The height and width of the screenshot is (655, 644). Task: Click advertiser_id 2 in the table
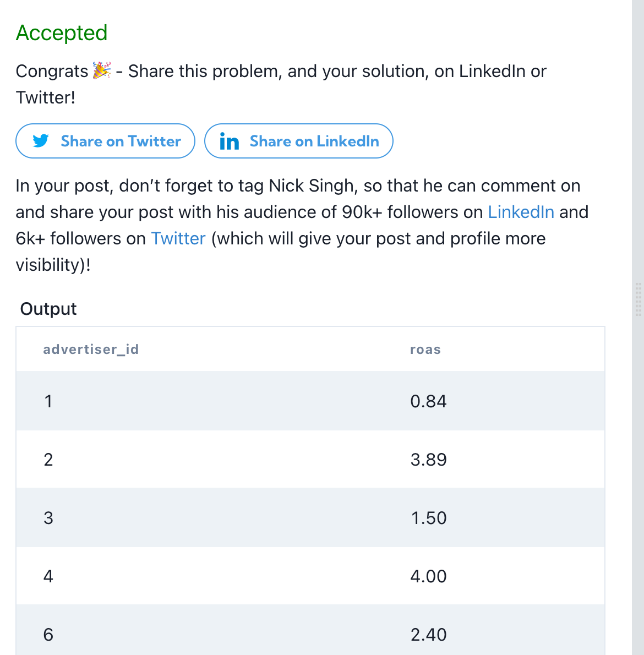[48, 460]
